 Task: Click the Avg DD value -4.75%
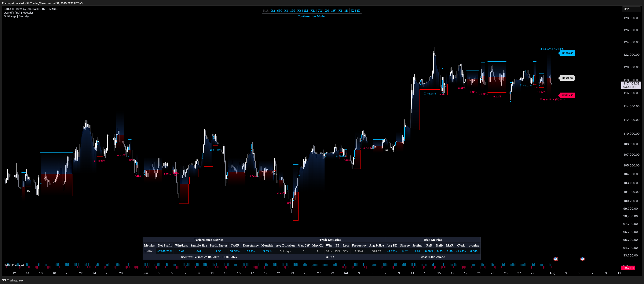coord(392,251)
